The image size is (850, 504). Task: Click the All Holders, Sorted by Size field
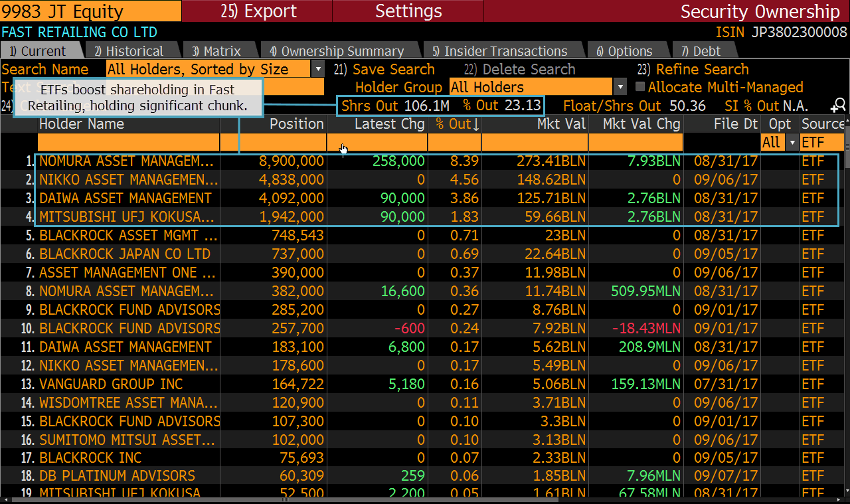pos(209,69)
